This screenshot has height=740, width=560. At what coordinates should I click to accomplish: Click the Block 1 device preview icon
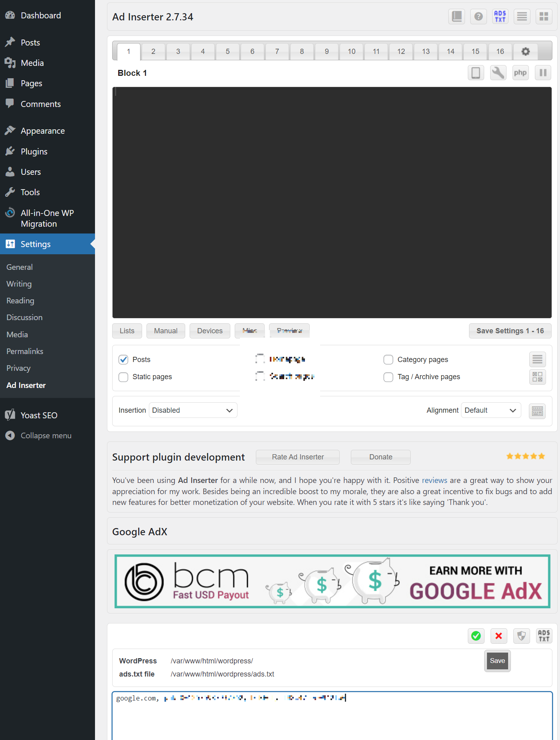point(476,73)
